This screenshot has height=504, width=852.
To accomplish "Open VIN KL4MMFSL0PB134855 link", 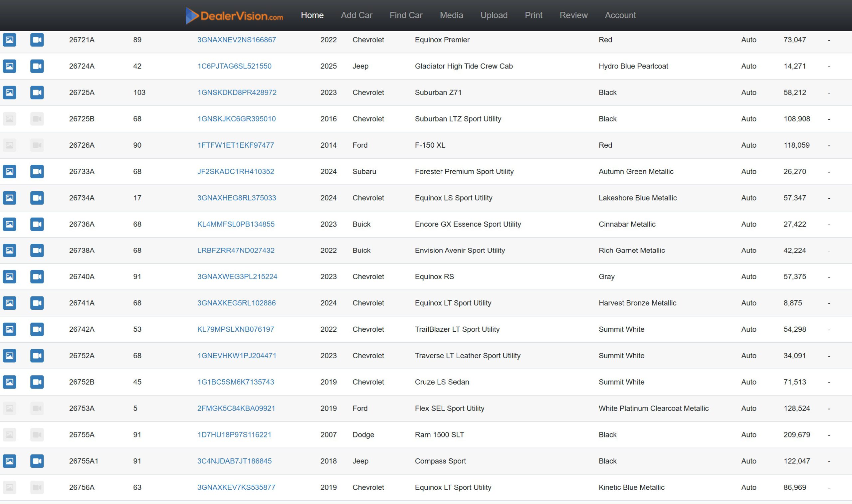I will (236, 224).
